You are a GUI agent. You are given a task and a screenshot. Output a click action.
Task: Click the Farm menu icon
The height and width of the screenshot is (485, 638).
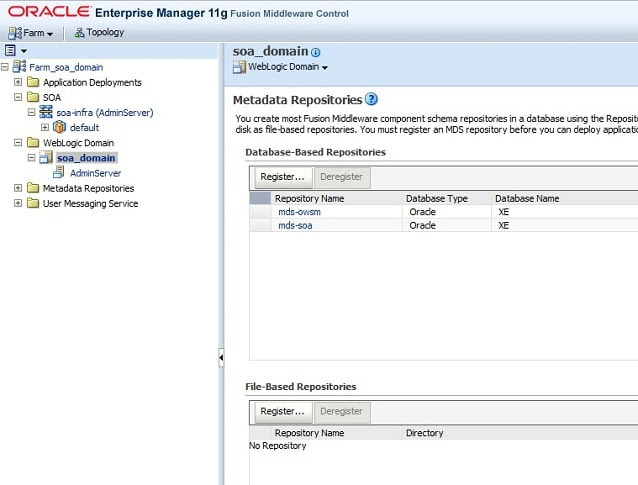click(15, 33)
